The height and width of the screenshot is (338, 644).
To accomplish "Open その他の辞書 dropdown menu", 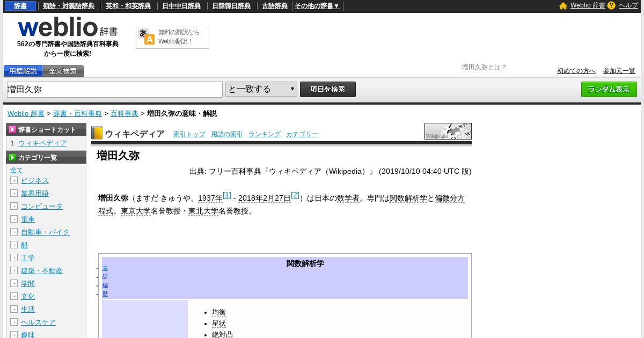I will (x=317, y=6).
